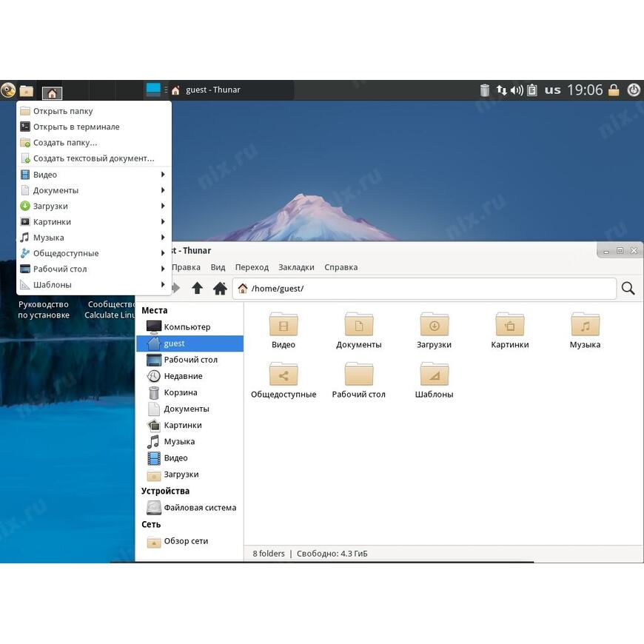Viewport: 644px width, 644px height.
Task: Open the Музыка folder icon
Action: point(585,326)
